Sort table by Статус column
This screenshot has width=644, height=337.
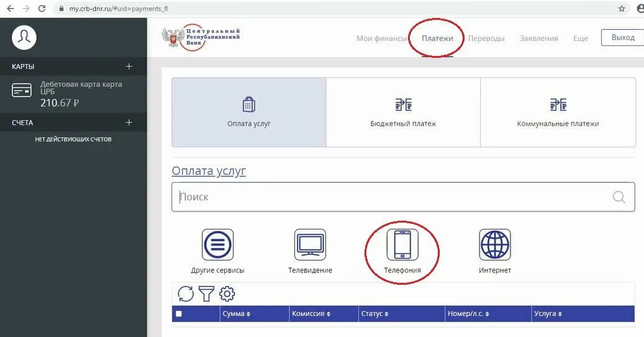pyautogui.click(x=374, y=313)
